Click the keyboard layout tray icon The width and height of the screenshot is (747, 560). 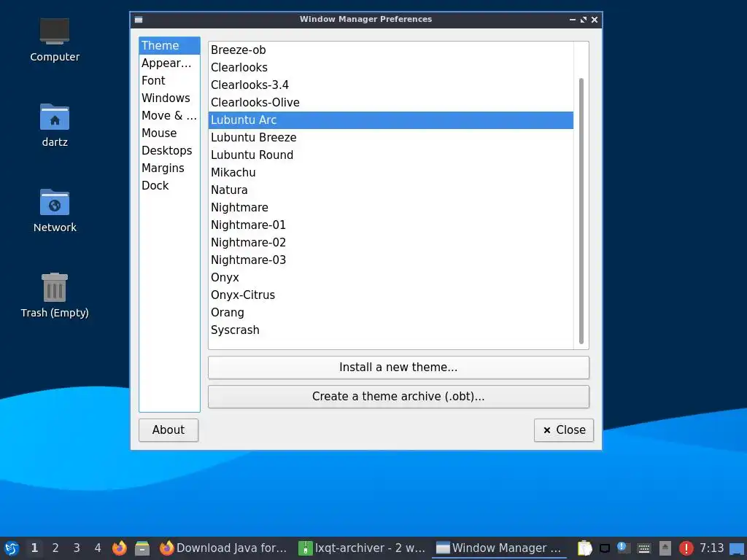pos(644,548)
